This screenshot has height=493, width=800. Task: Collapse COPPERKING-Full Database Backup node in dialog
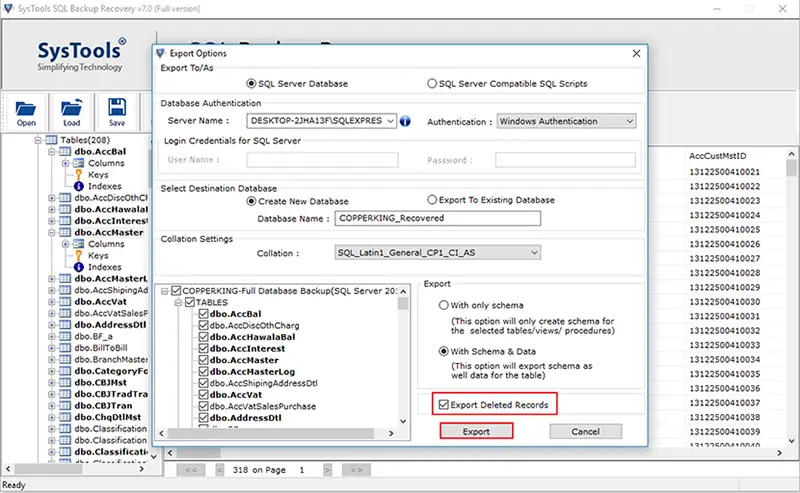(164, 291)
